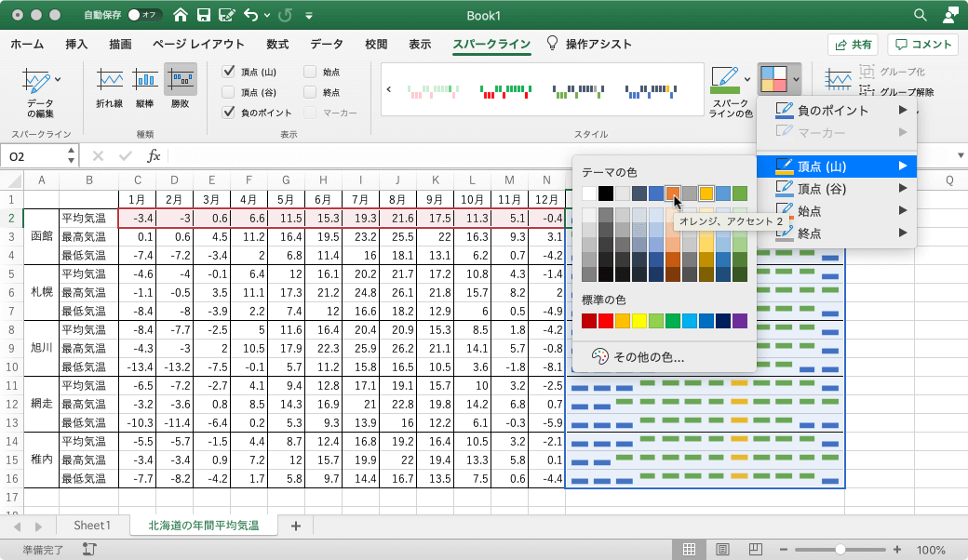The image size is (968, 560).
Task: Switch to the 数式 ribbon tab
Action: click(x=276, y=44)
